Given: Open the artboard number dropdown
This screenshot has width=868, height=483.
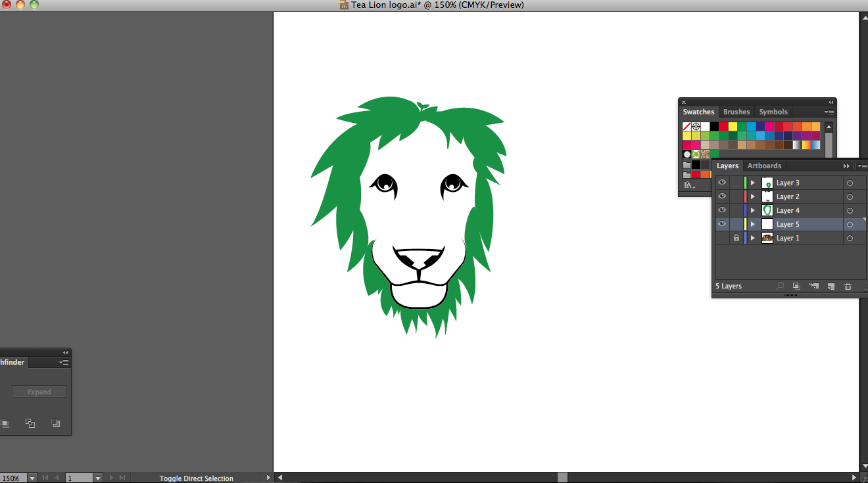Looking at the screenshot, I should [x=98, y=478].
